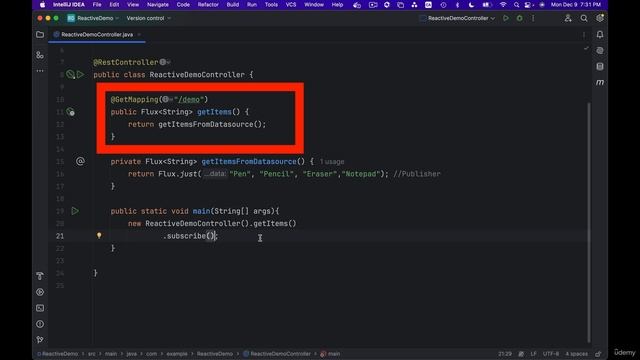Click the yellow intention lightbulb on line 21
640x360 pixels.
(99, 236)
